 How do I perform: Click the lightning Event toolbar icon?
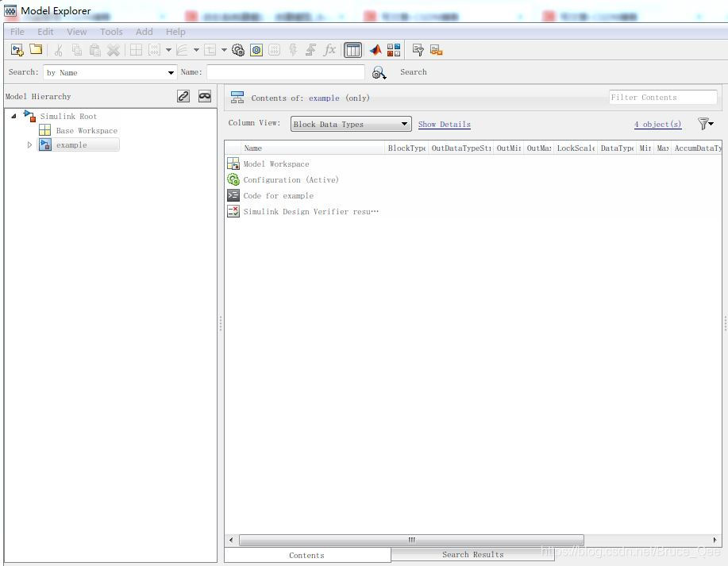pos(293,50)
